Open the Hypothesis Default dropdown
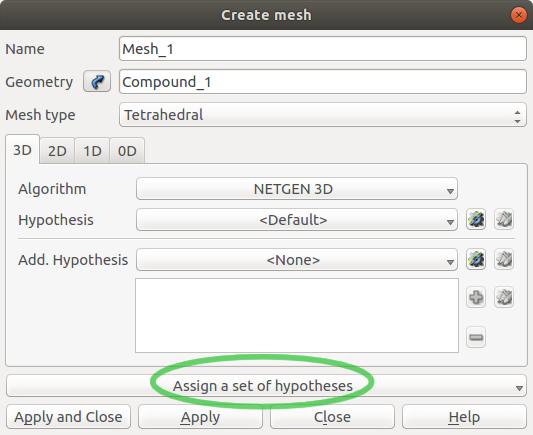Image resolution: width=533 pixels, height=435 pixels. pyautogui.click(x=297, y=220)
